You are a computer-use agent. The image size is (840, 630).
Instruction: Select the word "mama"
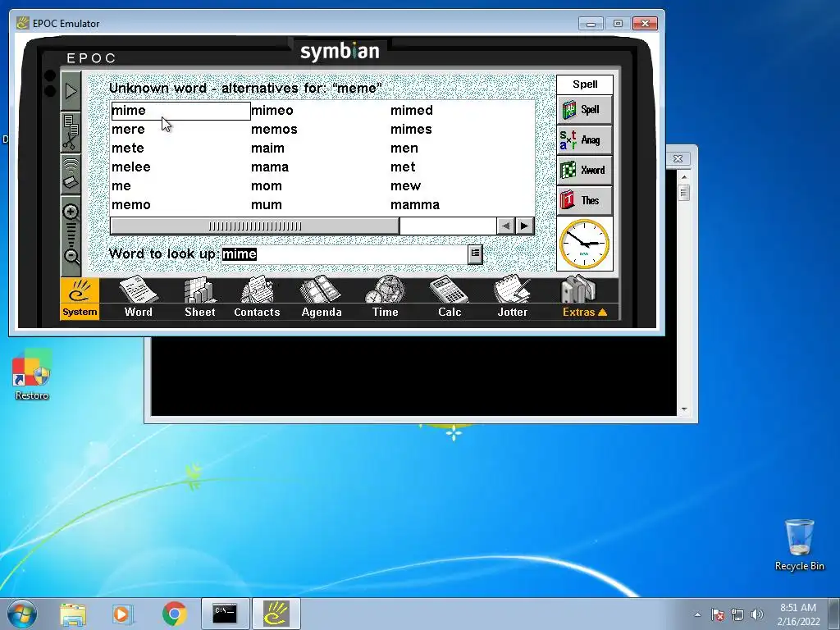point(269,167)
